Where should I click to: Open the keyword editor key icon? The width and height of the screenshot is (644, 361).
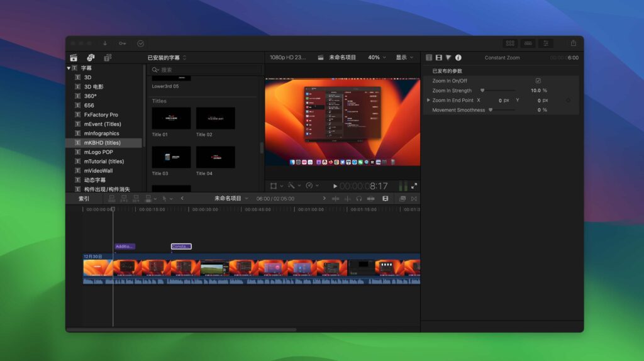point(123,43)
